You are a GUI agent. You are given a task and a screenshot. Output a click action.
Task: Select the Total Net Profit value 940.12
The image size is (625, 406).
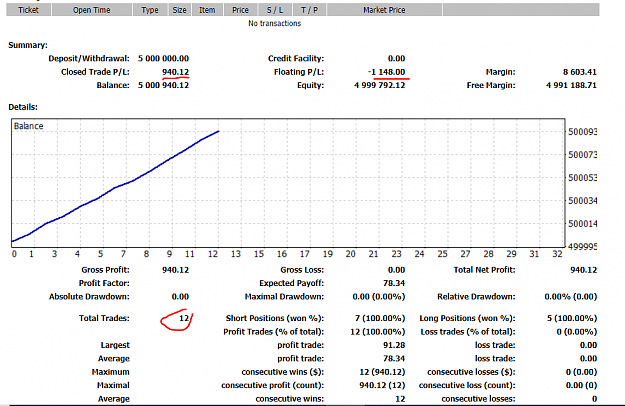click(584, 270)
